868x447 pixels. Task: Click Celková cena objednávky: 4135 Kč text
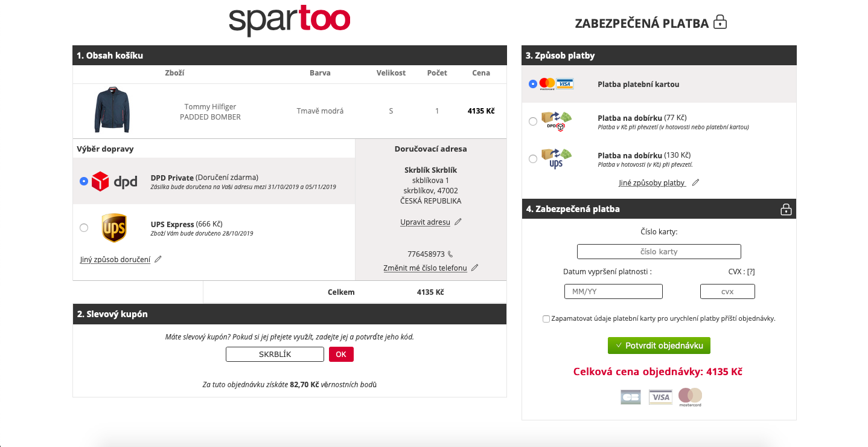pyautogui.click(x=657, y=372)
